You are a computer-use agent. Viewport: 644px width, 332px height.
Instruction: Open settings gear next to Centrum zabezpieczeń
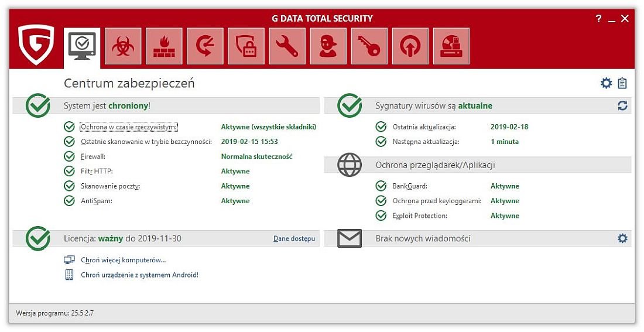point(606,83)
